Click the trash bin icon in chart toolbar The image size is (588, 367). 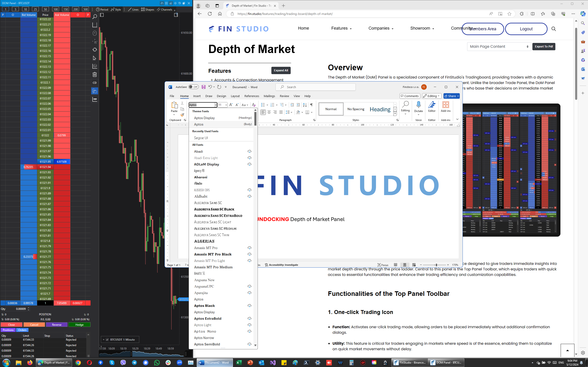tap(95, 75)
